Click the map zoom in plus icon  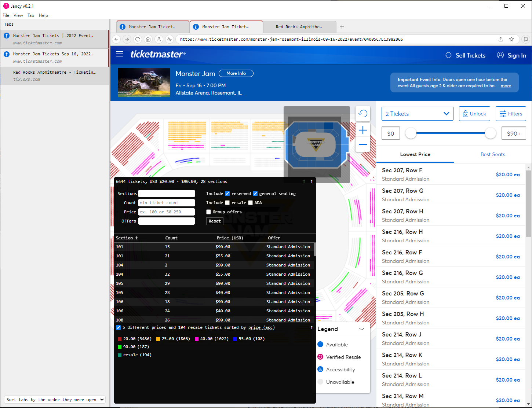[363, 130]
